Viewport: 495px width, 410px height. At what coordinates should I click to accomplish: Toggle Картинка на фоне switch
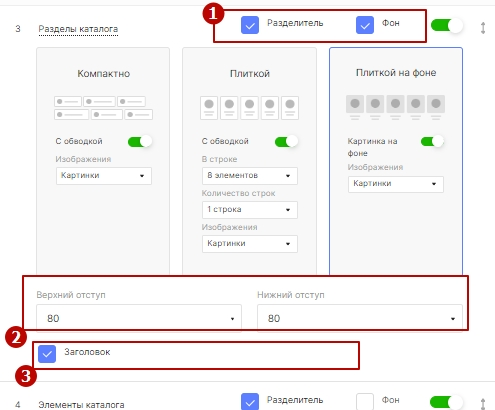[x=432, y=142]
